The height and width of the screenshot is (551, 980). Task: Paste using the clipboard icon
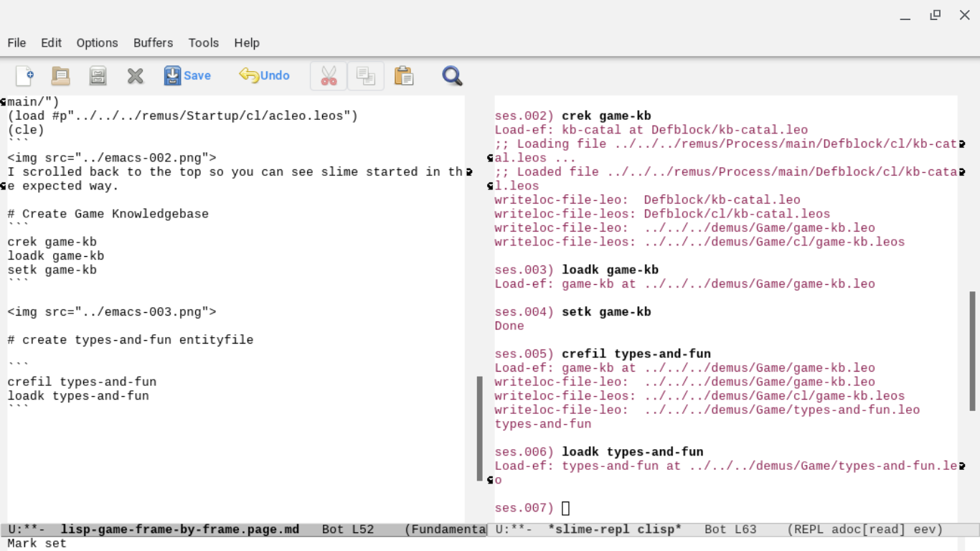[404, 75]
